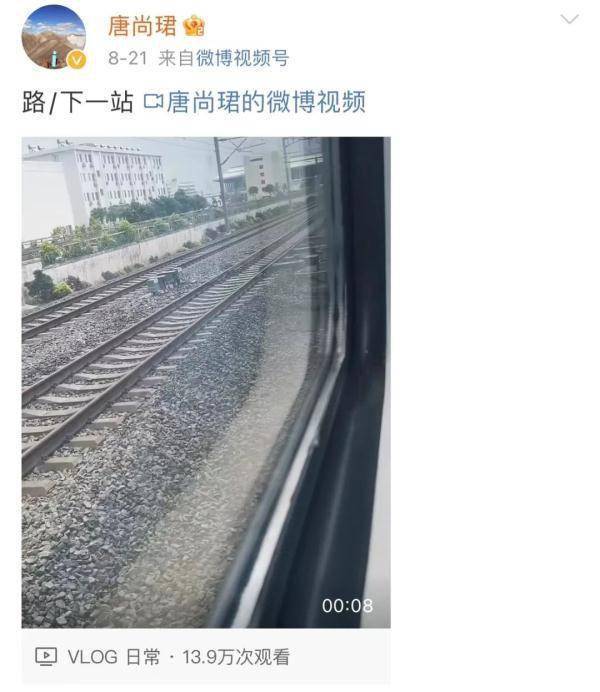Open the 微博视频号 source link
Image resolution: width=600 pixels, height=692 pixels.
[x=242, y=58]
